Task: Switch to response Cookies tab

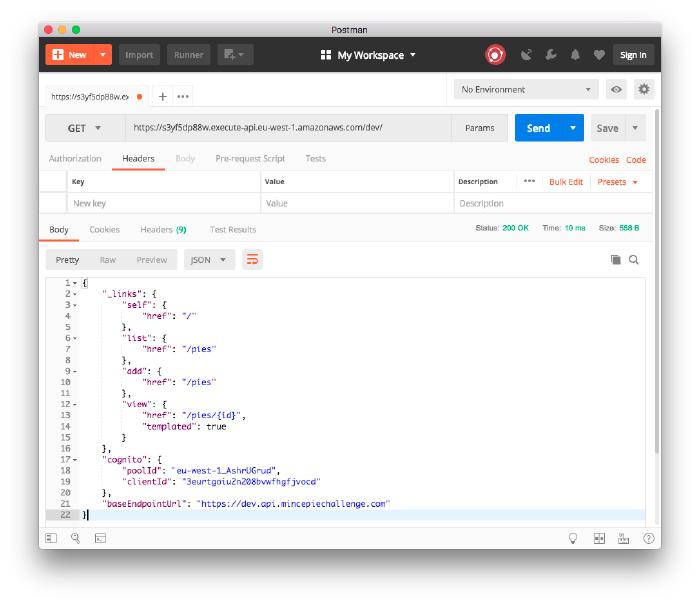Action: [x=104, y=229]
